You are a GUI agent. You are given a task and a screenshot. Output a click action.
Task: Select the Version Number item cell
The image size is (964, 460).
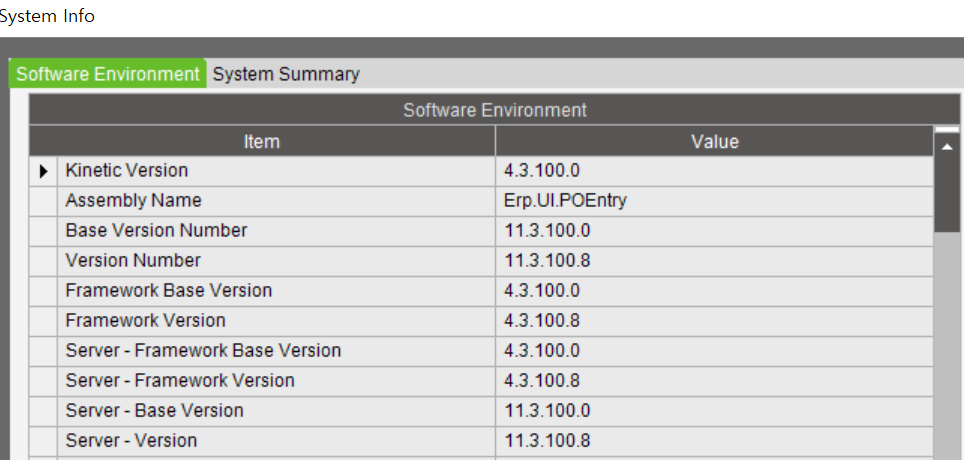(x=276, y=261)
